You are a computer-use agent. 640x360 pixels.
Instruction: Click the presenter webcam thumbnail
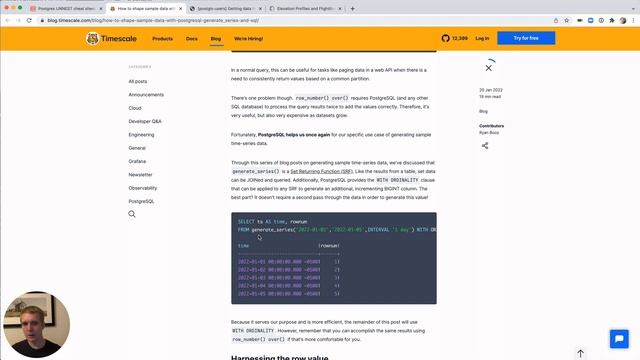coord(36,324)
